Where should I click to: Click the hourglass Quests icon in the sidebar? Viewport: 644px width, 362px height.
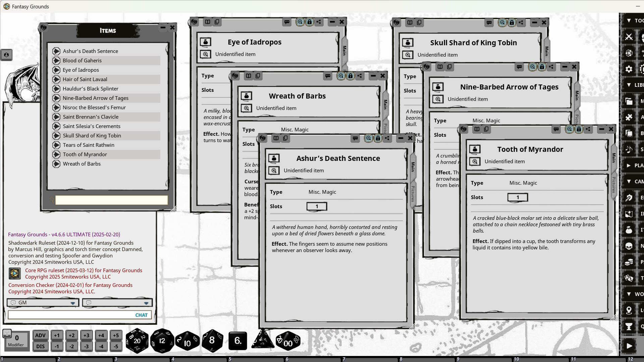(629, 326)
